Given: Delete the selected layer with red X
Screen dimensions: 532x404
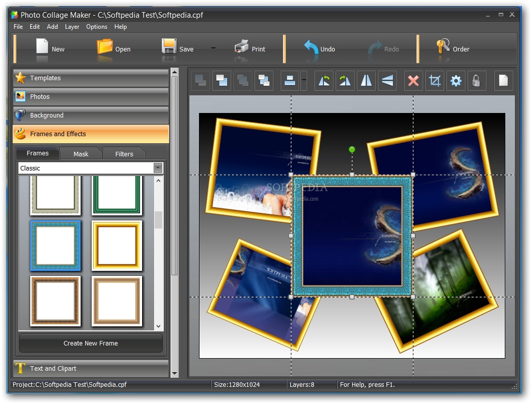Looking at the screenshot, I should [x=413, y=81].
